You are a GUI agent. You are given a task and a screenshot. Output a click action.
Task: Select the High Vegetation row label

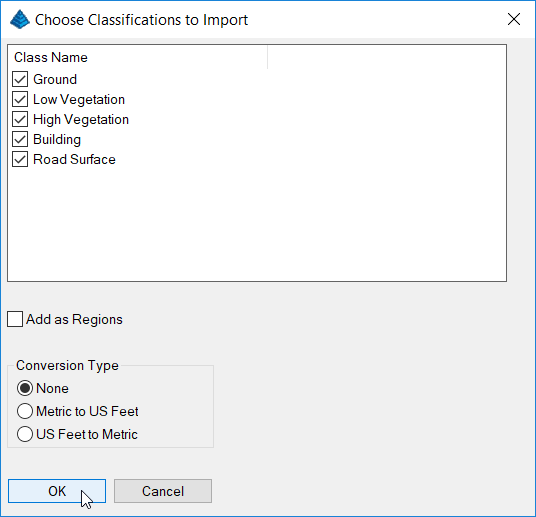tap(81, 119)
